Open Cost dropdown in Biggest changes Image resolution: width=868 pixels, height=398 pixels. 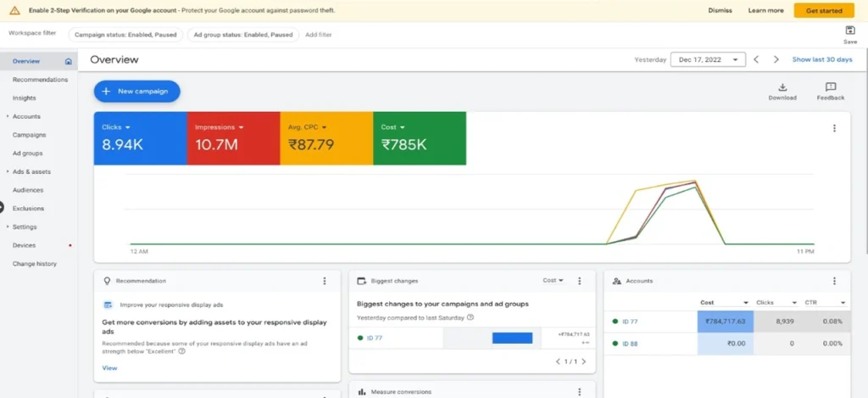554,281
